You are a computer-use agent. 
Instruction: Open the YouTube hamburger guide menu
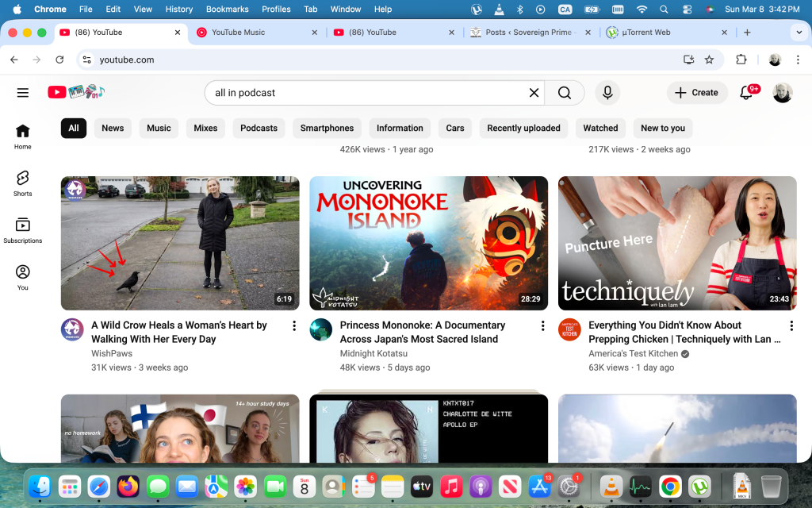(x=22, y=93)
